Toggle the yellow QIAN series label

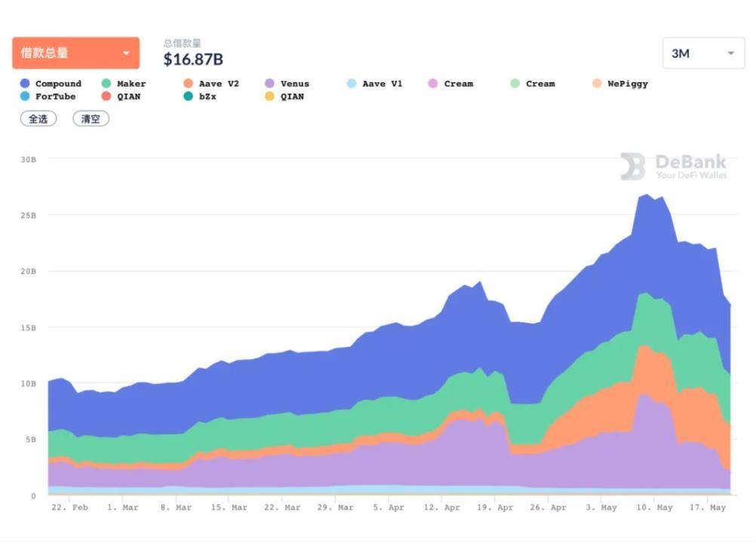pyautogui.click(x=292, y=96)
